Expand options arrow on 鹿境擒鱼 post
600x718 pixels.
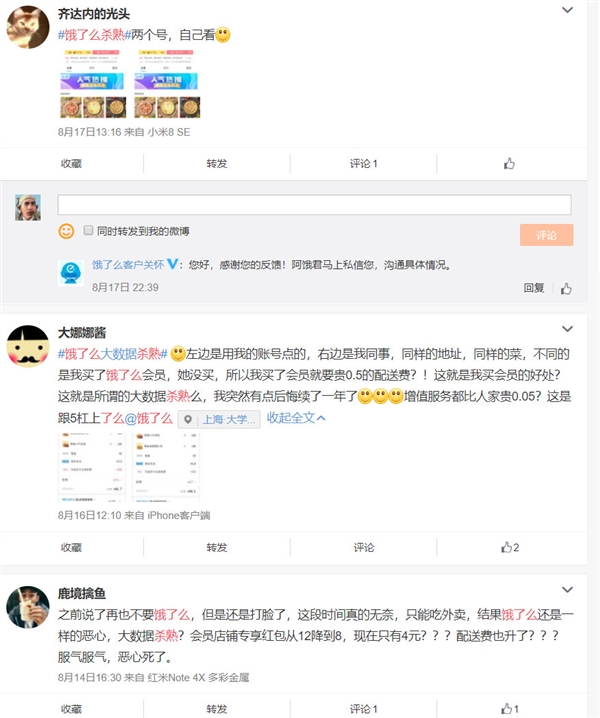567,589
